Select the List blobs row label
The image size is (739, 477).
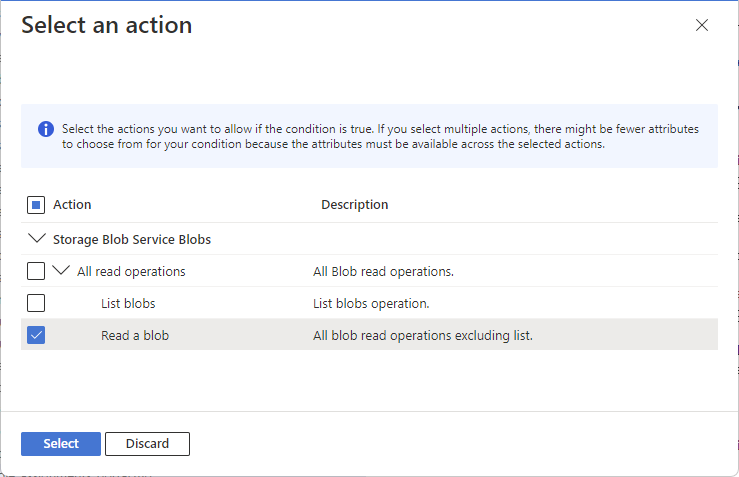[128, 304]
